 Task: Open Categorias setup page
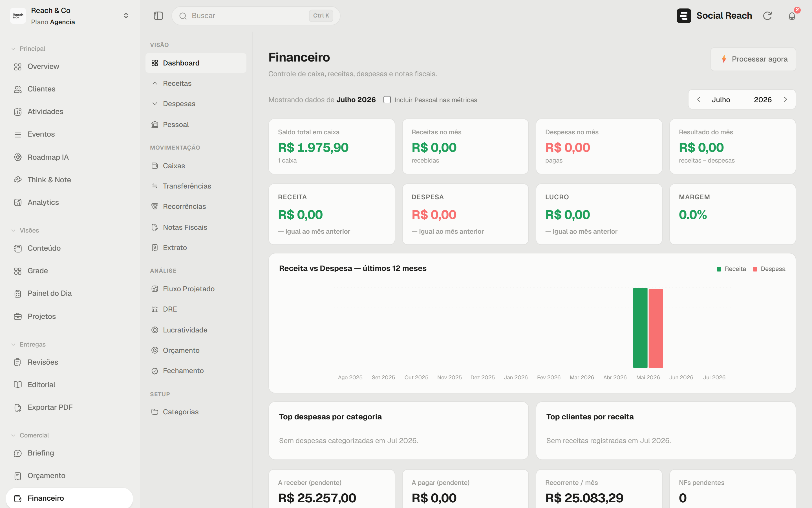196,412
